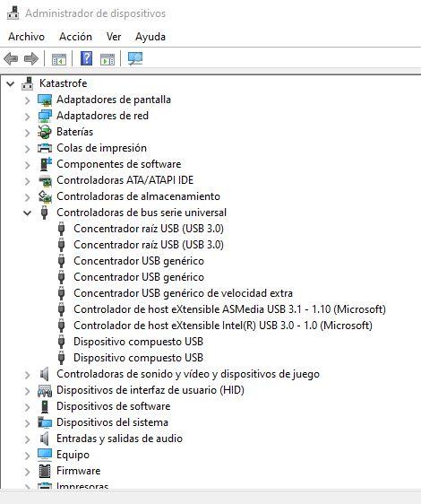Click the Equipo monitor icon
This screenshot has width=421, height=504.
pyautogui.click(x=45, y=455)
